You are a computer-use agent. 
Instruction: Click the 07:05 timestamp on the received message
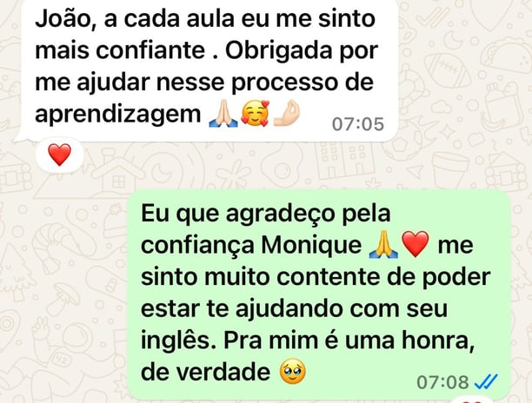point(358,124)
